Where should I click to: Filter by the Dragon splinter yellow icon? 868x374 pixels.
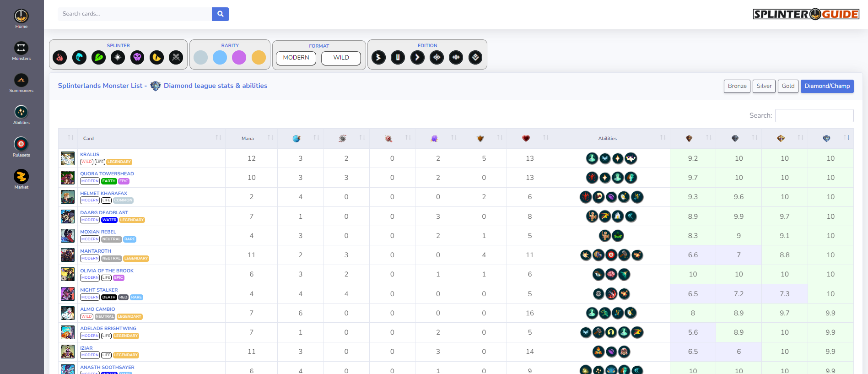[x=156, y=57]
